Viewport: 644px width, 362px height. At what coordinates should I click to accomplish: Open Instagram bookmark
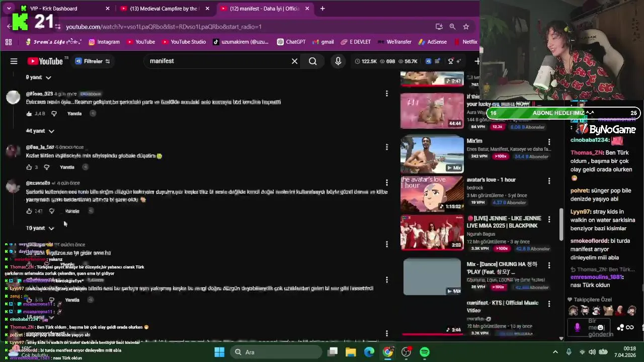[104, 42]
